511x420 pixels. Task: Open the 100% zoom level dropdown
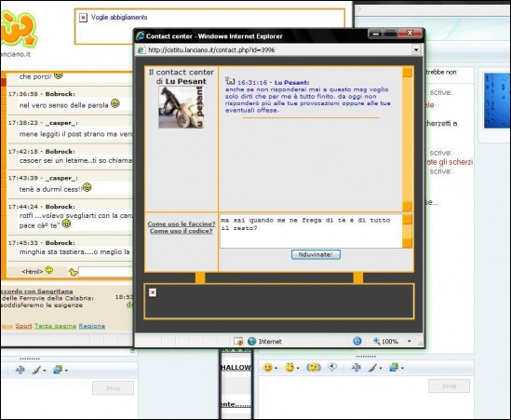coord(410,342)
